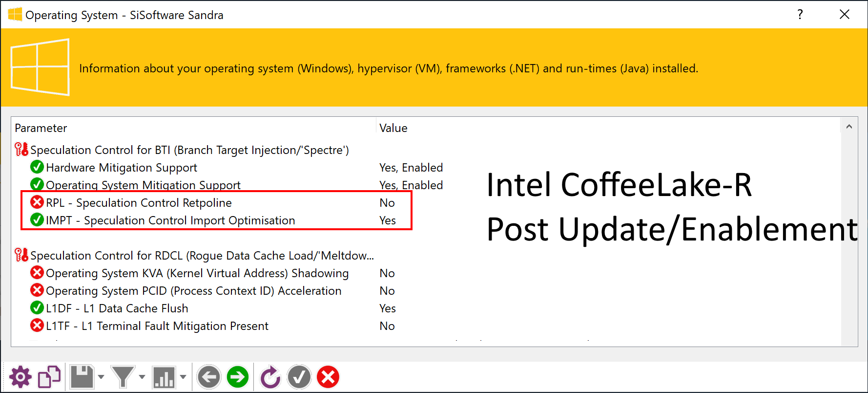Click green check beside Hardware Mitigation Support

click(37, 167)
